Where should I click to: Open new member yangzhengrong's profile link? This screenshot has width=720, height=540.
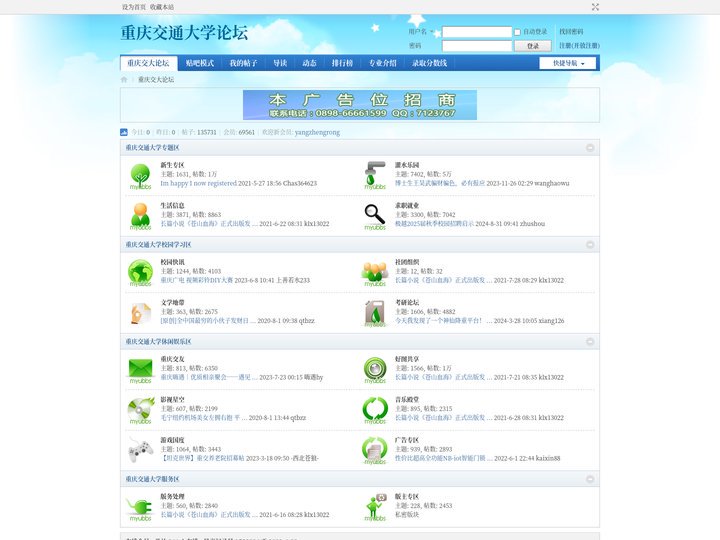point(317,132)
